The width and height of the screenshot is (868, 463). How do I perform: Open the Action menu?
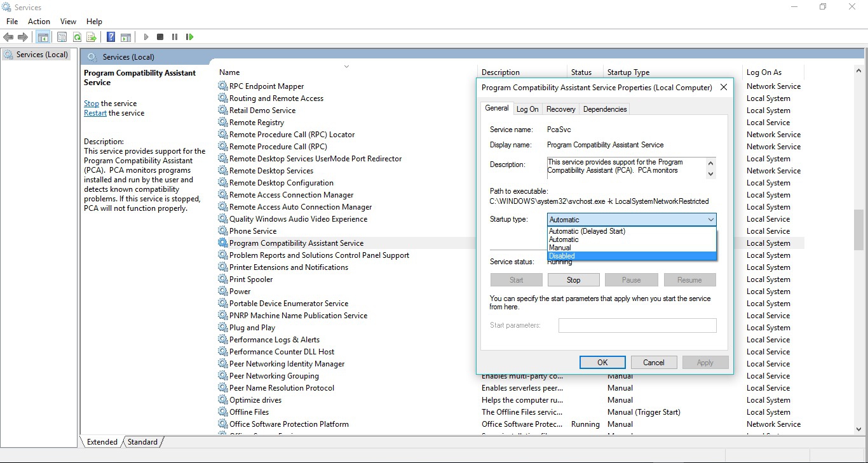click(x=39, y=22)
